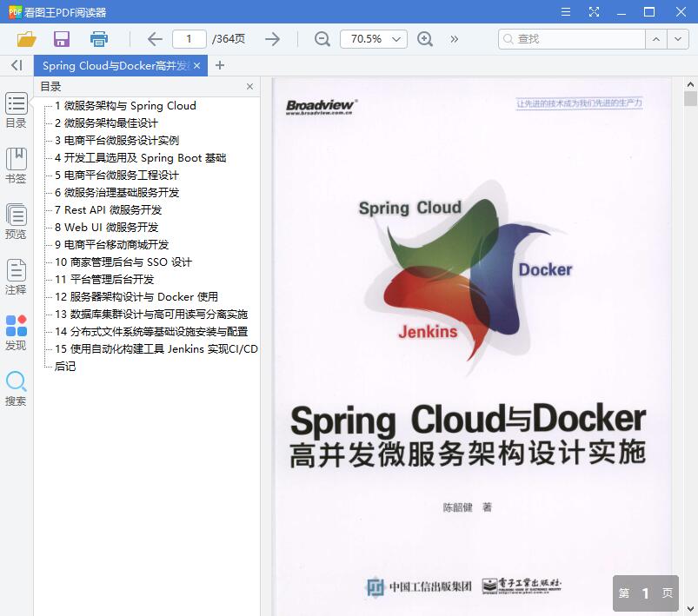
Task: Open the 书签 bookmarks sidebar panel
Action: click(16, 166)
